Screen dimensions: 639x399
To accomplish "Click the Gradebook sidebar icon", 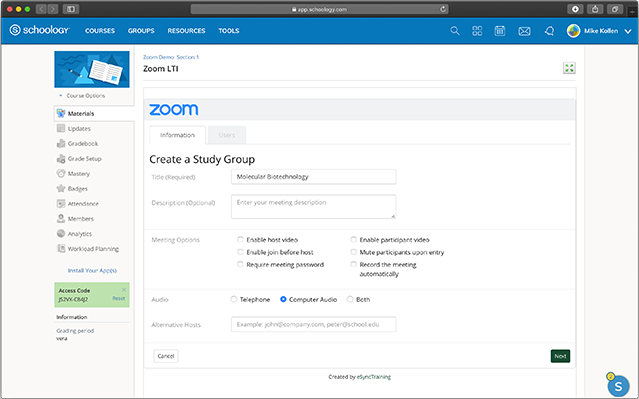I will [x=61, y=143].
